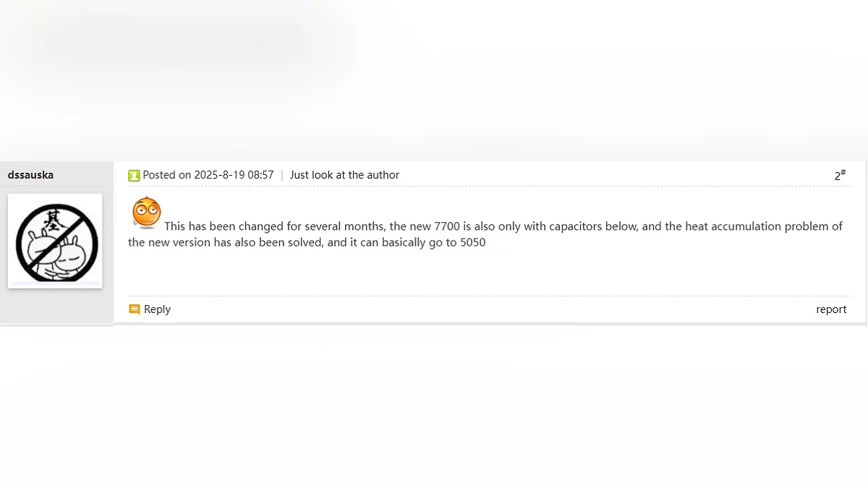Click the green poster icon beside "Posted on"
868x488 pixels.
point(134,175)
